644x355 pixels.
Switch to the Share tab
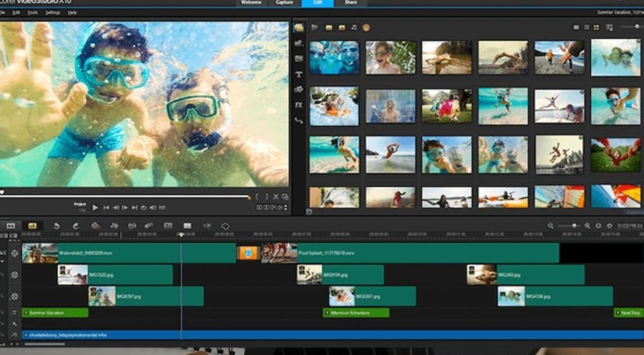tap(351, 3)
